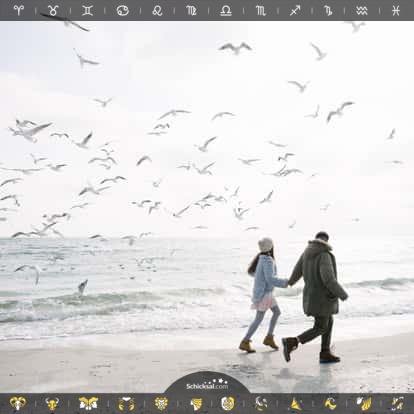
Task: Select the Virgo symbol in top bar
Action: 191,10
